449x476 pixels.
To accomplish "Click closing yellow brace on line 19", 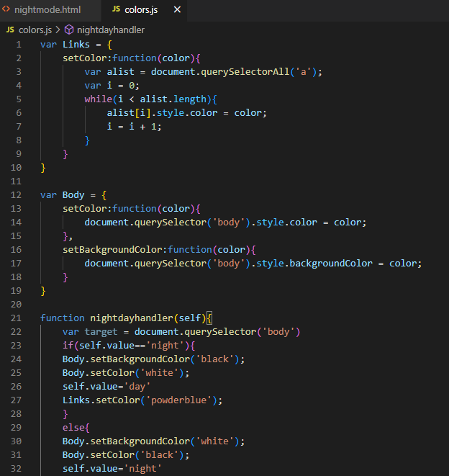I will 43,291.
